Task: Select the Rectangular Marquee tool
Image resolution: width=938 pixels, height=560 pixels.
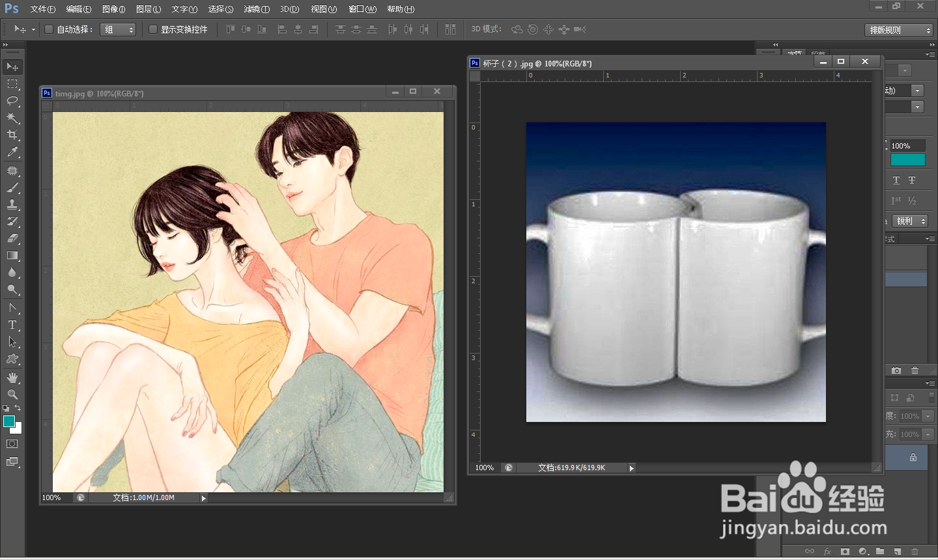Action: (12, 84)
